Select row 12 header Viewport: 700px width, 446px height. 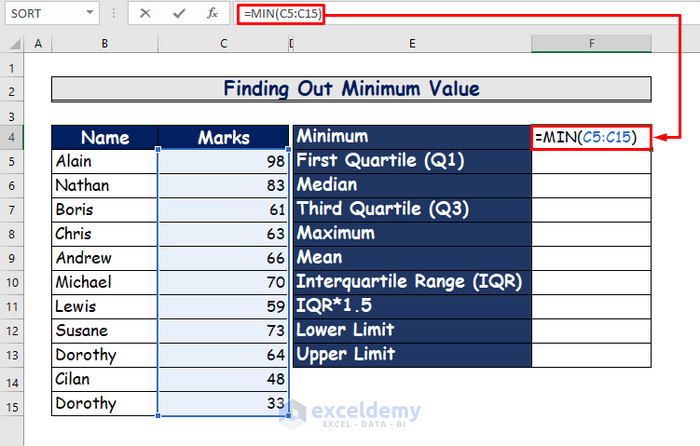(x=12, y=331)
